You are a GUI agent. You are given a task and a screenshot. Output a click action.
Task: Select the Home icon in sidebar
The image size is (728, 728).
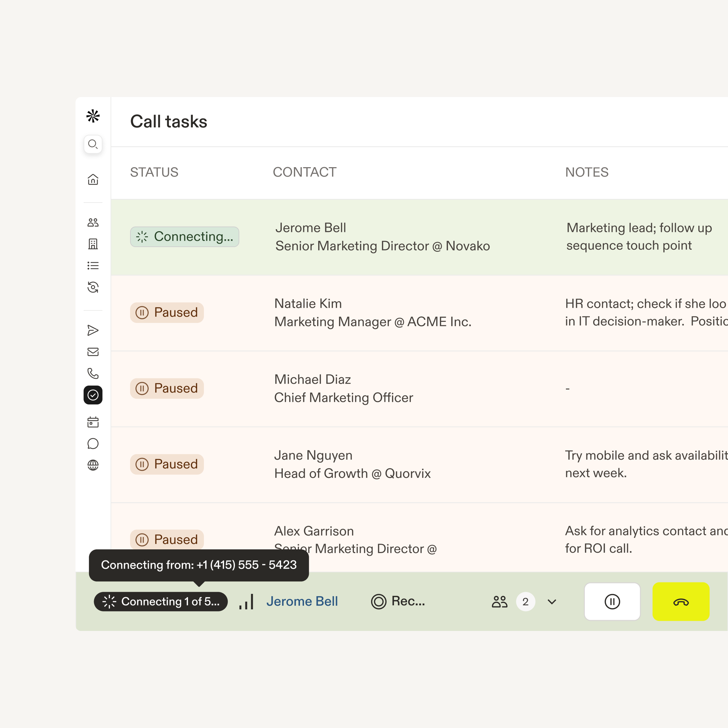pyautogui.click(x=93, y=180)
